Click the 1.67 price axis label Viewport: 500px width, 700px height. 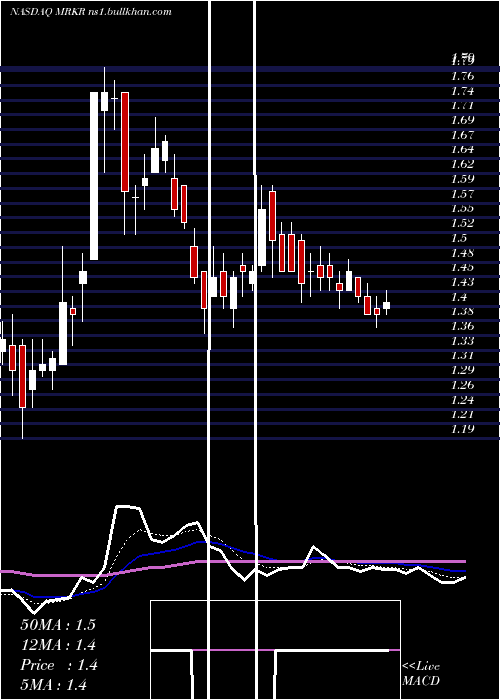click(462, 135)
